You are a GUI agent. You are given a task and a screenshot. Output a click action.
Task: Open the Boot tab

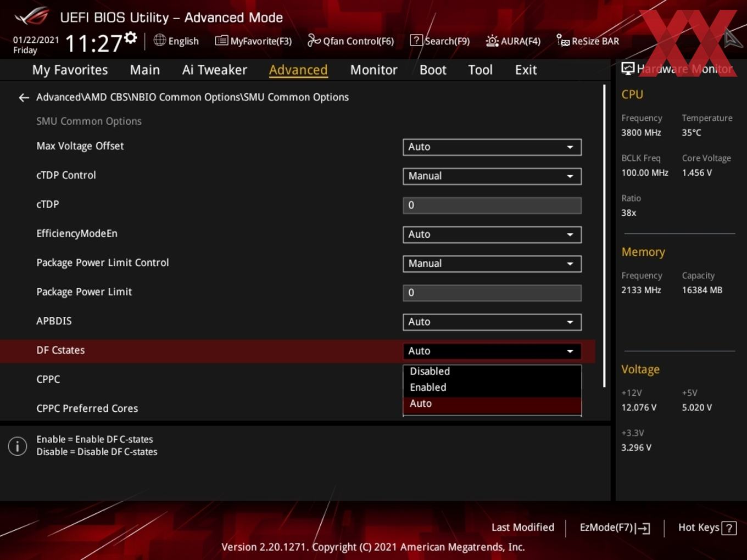pos(433,70)
